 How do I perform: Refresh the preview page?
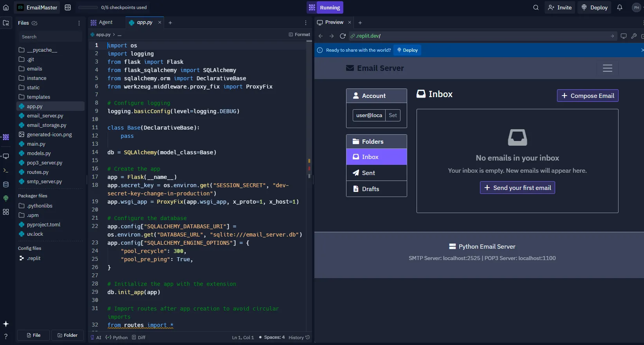(343, 36)
